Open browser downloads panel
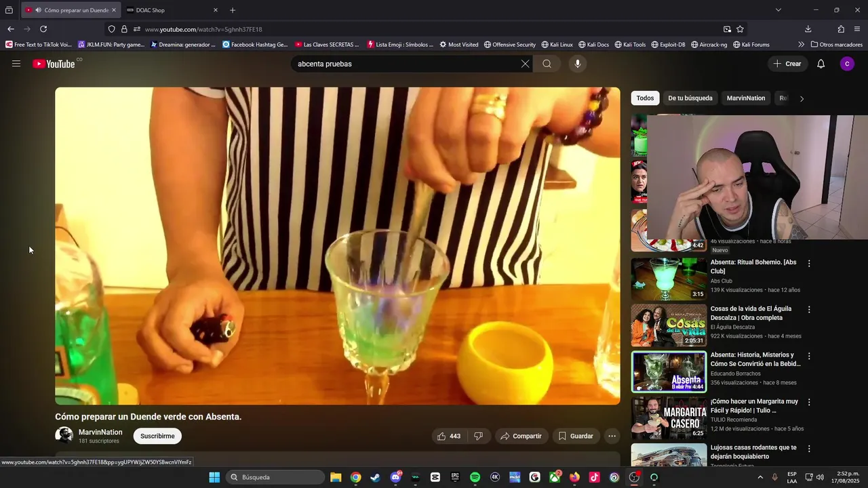This screenshot has height=488, width=868. (x=808, y=29)
